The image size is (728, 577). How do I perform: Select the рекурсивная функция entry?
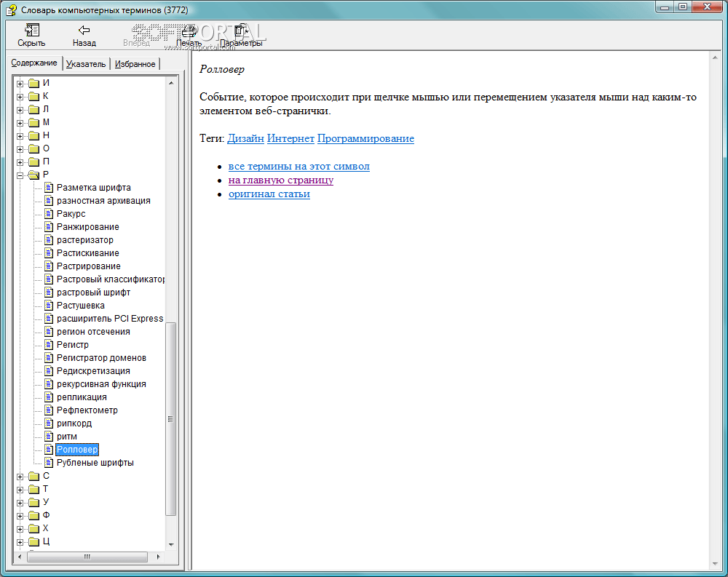click(101, 384)
